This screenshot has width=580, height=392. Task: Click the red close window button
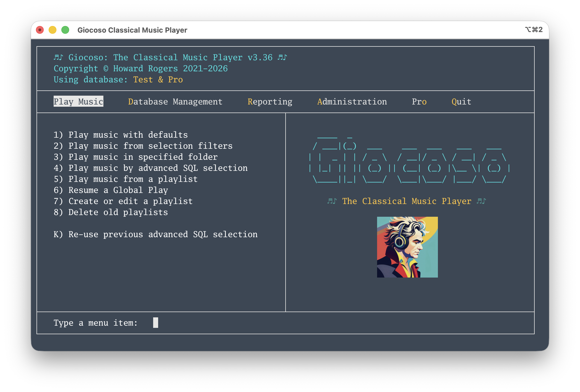point(40,30)
